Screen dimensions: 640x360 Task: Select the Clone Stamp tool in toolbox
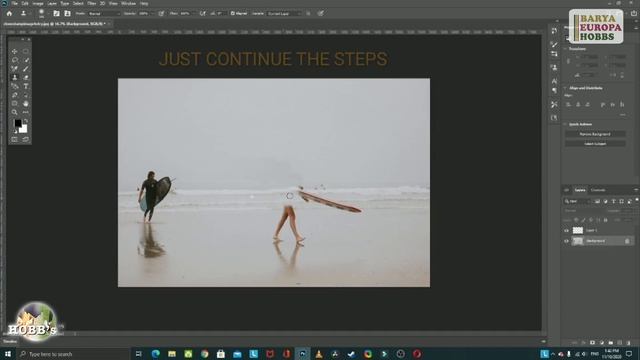(15, 77)
